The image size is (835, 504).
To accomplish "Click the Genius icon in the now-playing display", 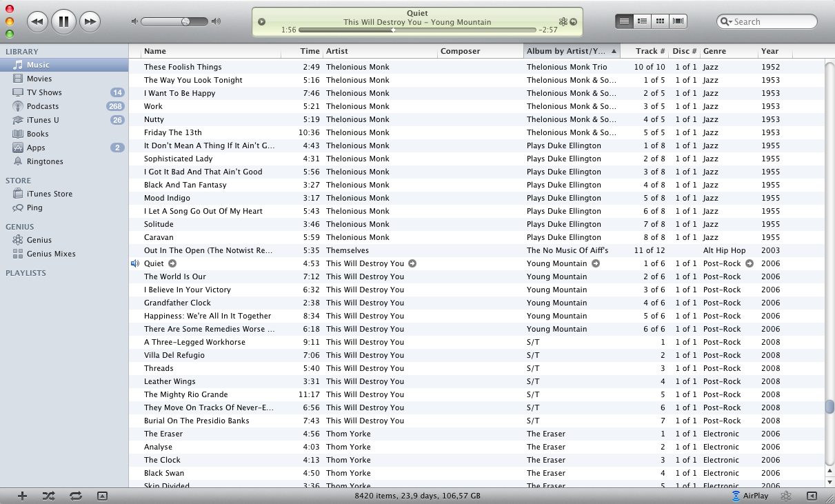I will [x=563, y=22].
